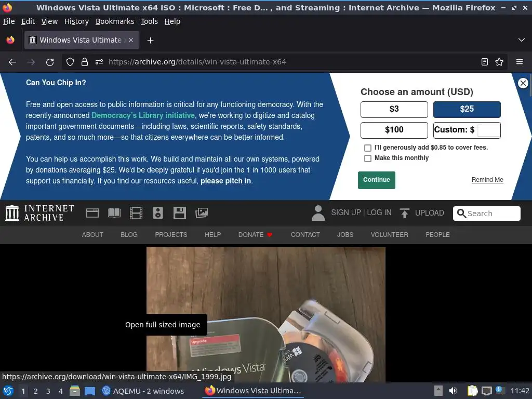Open the Video film strip icon
The width and height of the screenshot is (532, 399).
136,213
